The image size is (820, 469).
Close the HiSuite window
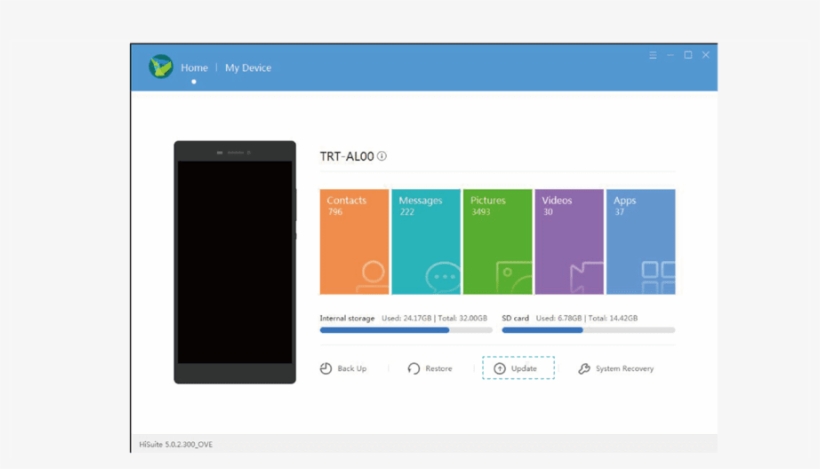click(x=705, y=55)
